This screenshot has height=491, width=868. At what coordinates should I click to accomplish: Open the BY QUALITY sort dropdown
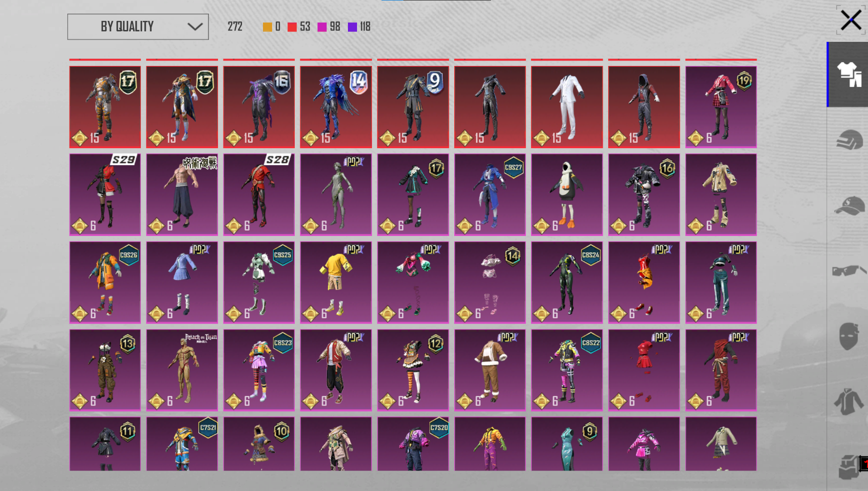pyautogui.click(x=138, y=27)
